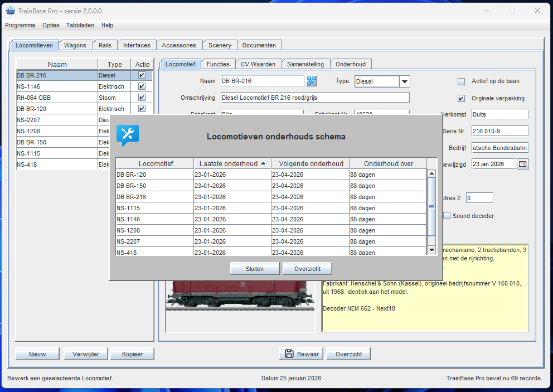553x392 pixels.
Task: Uncheck the Actie checkbox for NS-1146
Action: [x=142, y=86]
